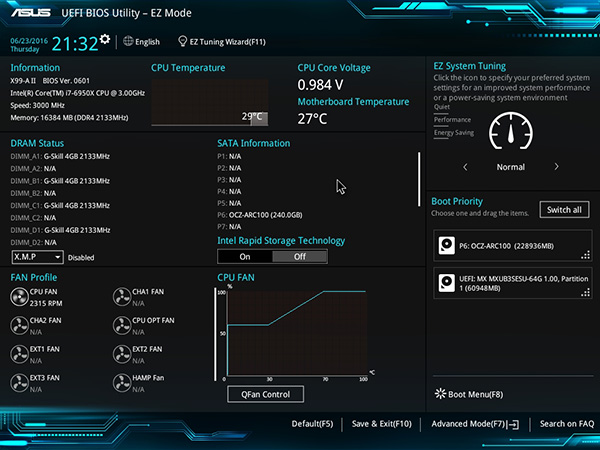Open the date and time settings gear
This screenshot has height=450, width=600.
104,39
